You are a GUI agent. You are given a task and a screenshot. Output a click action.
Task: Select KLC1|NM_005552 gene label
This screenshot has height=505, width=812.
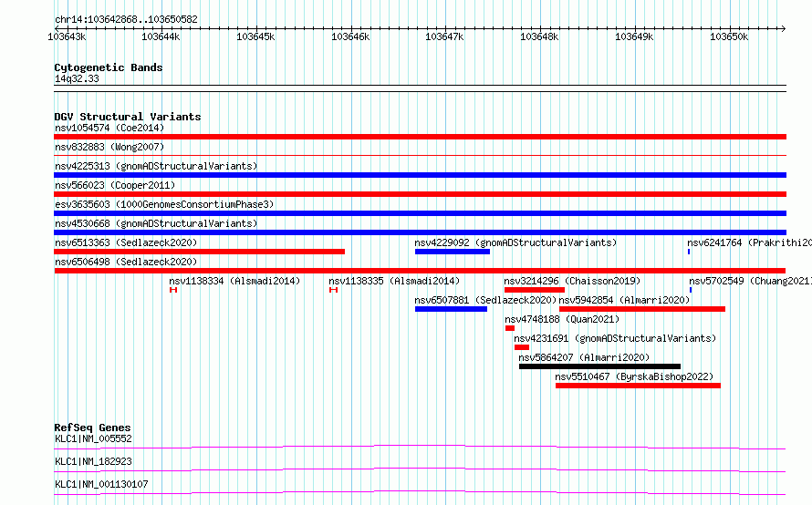coord(93,438)
